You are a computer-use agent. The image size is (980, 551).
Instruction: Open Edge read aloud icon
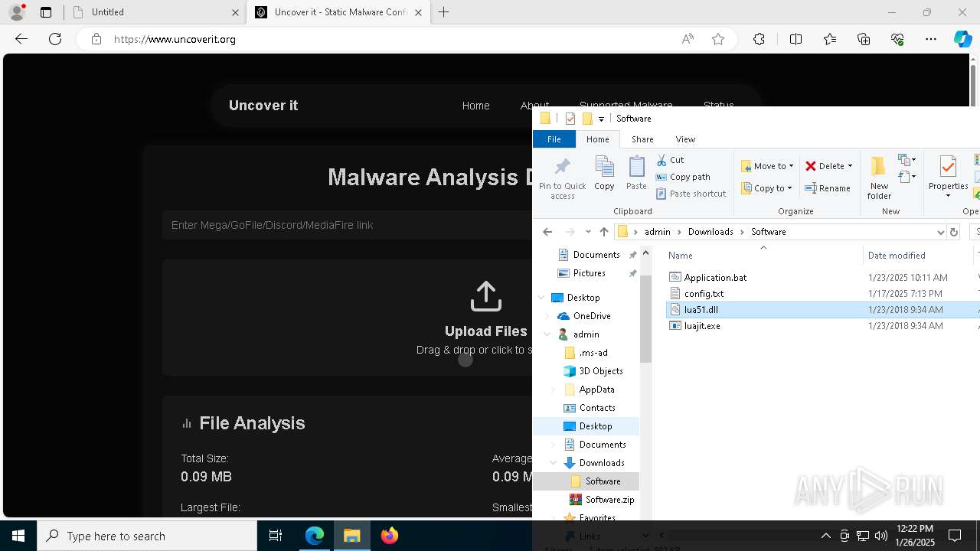pyautogui.click(x=688, y=39)
